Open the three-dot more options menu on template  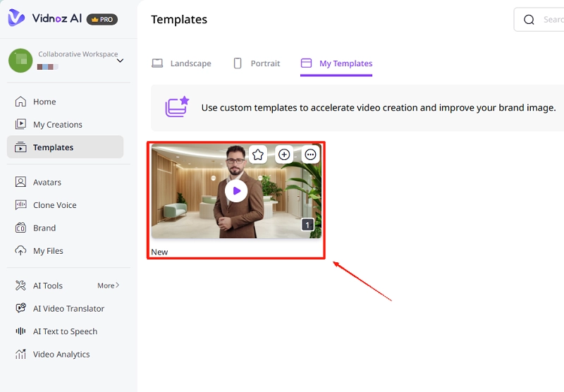click(x=310, y=154)
